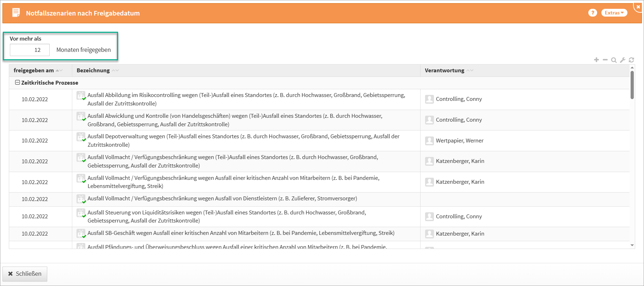Open Ausfall Steuerung von Liquiditätsrisiken entry
The image size is (644, 286).
click(x=227, y=213)
